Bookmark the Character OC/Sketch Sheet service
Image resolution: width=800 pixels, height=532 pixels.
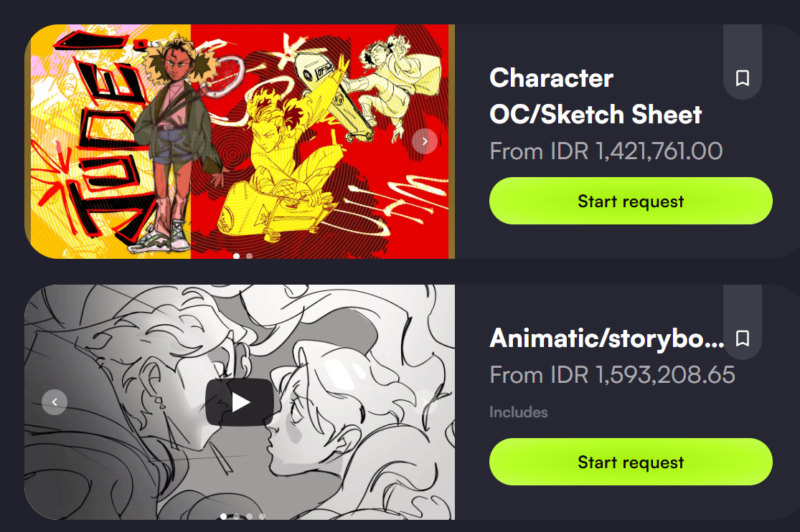point(743,78)
